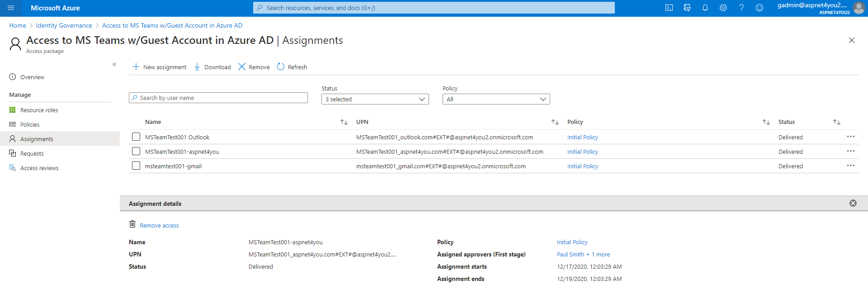Go to Home breadcrumb
The image size is (868, 299).
point(18,25)
